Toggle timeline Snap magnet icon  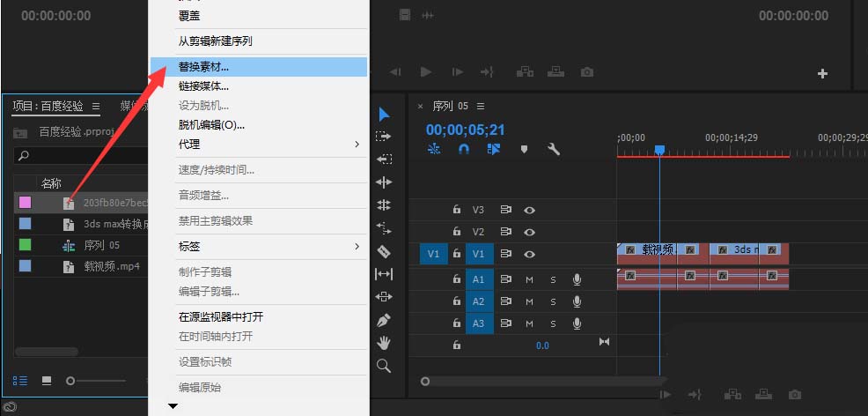(464, 149)
